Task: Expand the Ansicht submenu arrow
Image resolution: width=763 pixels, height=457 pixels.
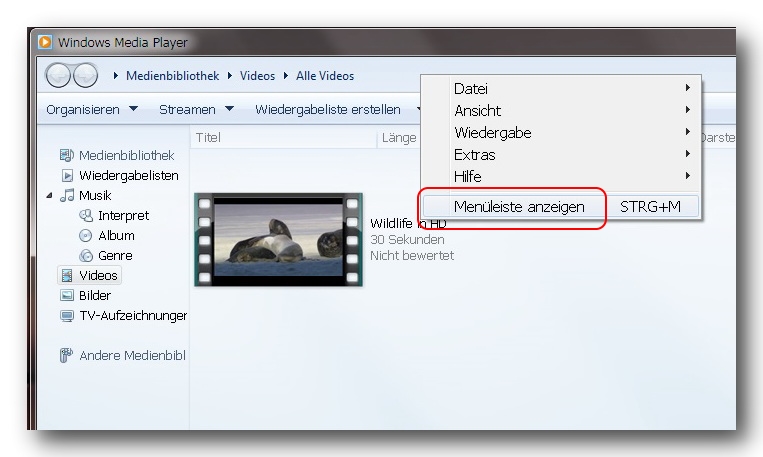Action: click(688, 110)
